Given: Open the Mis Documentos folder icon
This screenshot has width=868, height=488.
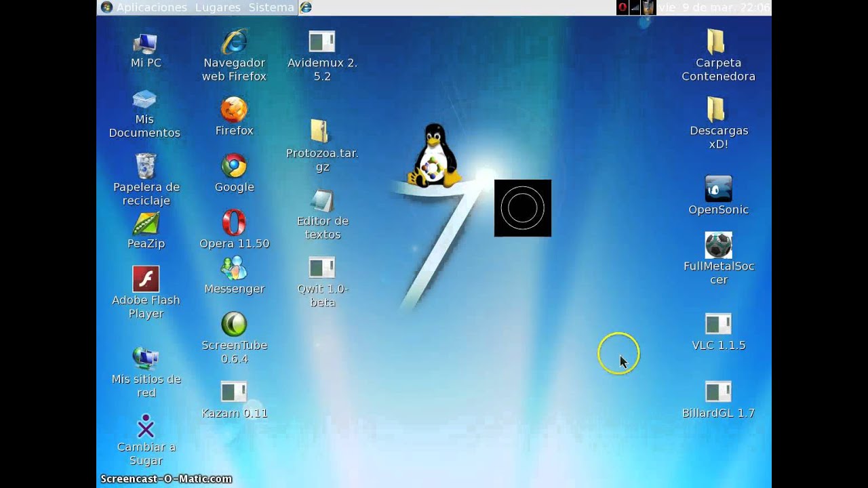Looking at the screenshot, I should (x=144, y=100).
